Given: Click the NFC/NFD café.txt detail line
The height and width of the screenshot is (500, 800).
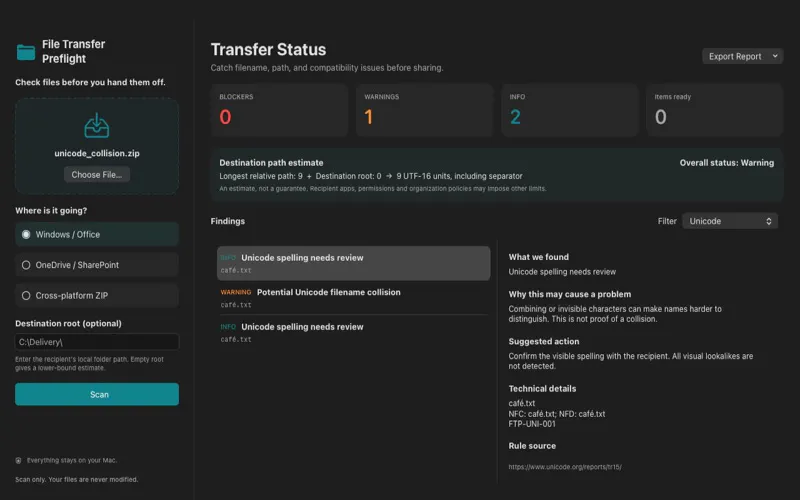Looking at the screenshot, I should point(557,414).
